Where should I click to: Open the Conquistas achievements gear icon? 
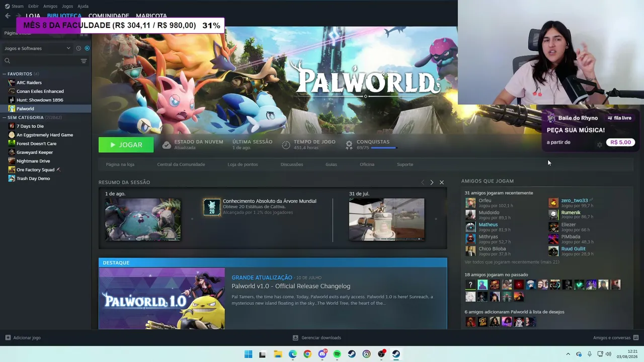point(349,145)
